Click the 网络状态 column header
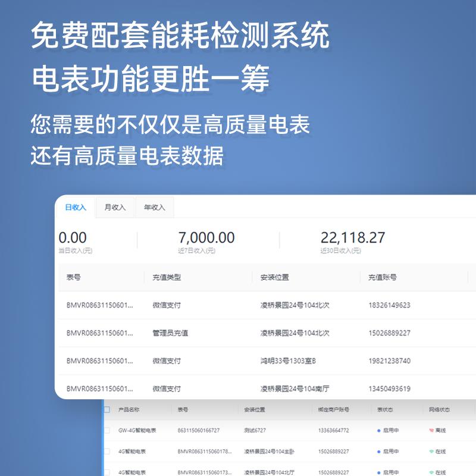The height and width of the screenshot is (476, 476). tap(439, 409)
